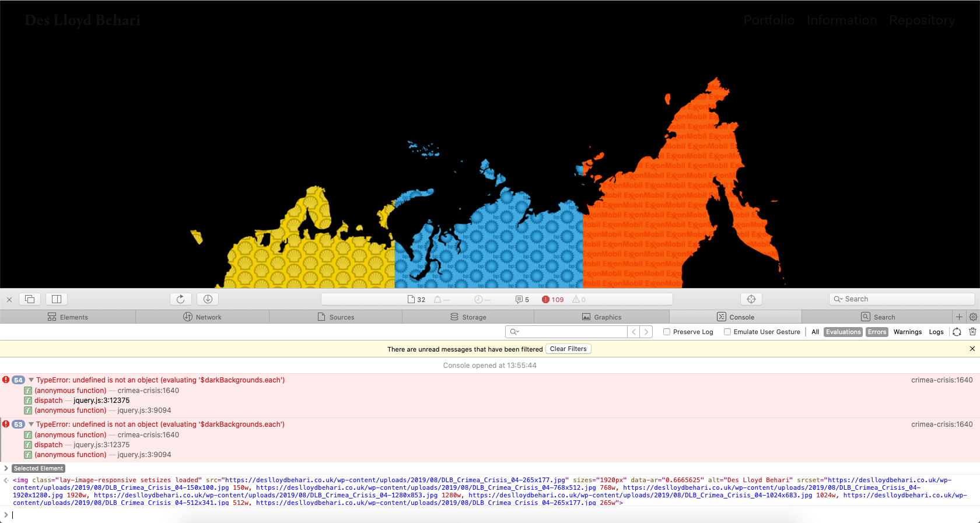Image resolution: width=980 pixels, height=523 pixels.
Task: Click the dock side layout icon
Action: 57,299
